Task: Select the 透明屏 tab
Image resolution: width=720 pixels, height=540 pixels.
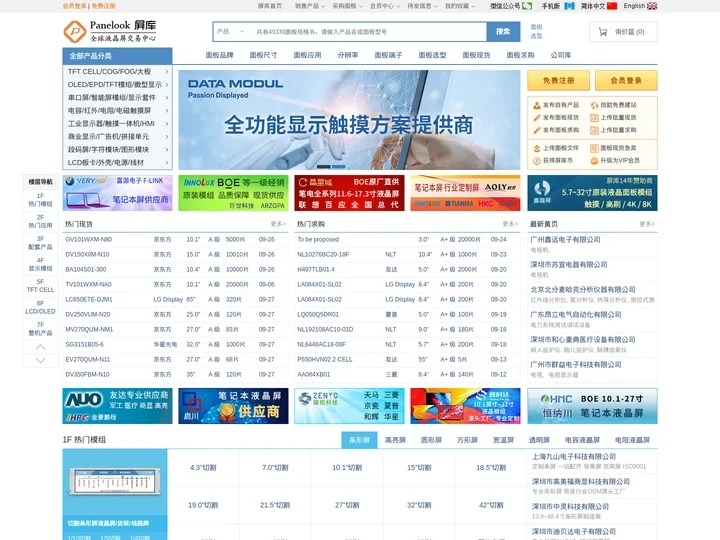Action: [539, 440]
